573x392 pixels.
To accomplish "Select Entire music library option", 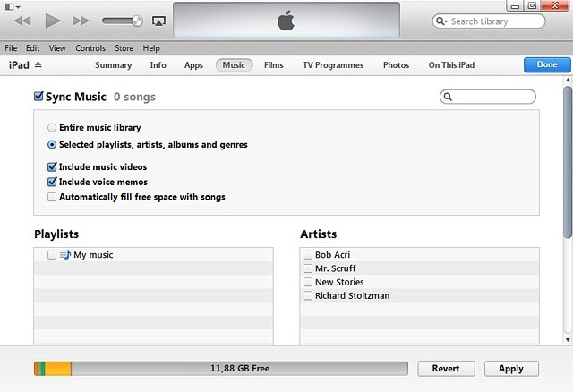I will click(52, 128).
